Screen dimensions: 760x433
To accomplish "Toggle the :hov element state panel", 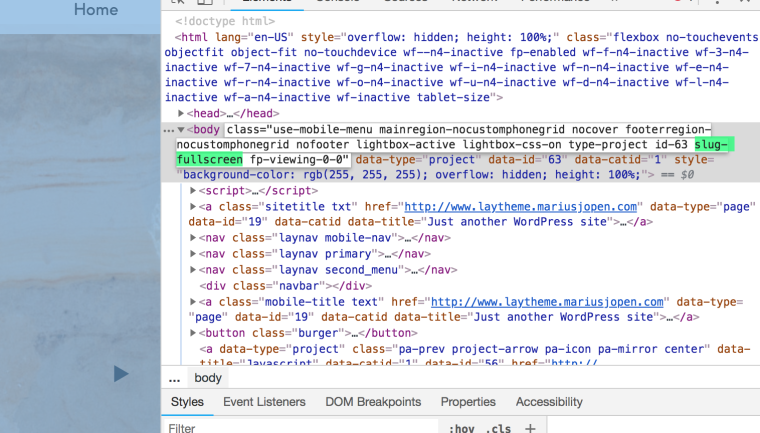I will (461, 428).
